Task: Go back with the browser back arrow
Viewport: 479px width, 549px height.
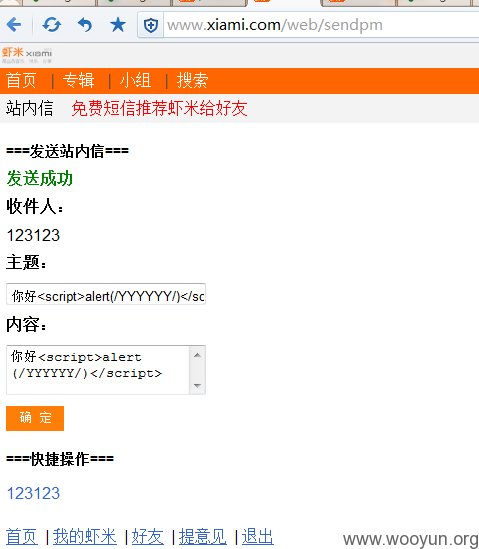Action: pyautogui.click(x=14, y=25)
